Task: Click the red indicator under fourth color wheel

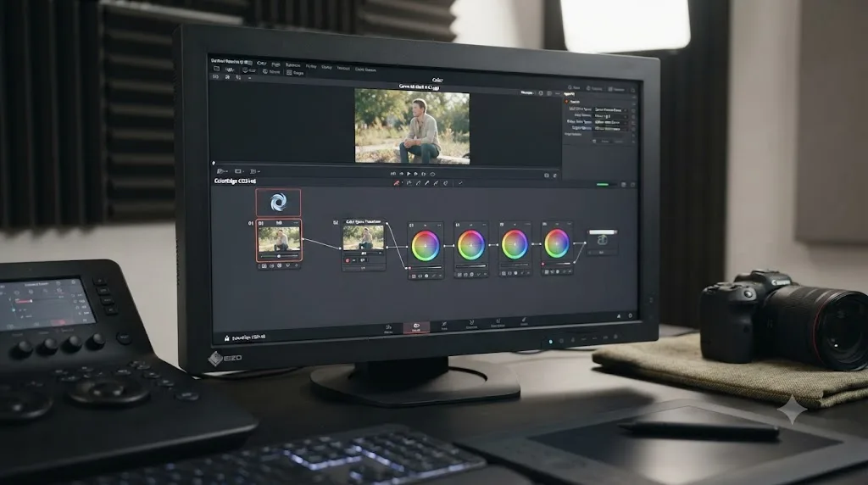Action: [543, 265]
